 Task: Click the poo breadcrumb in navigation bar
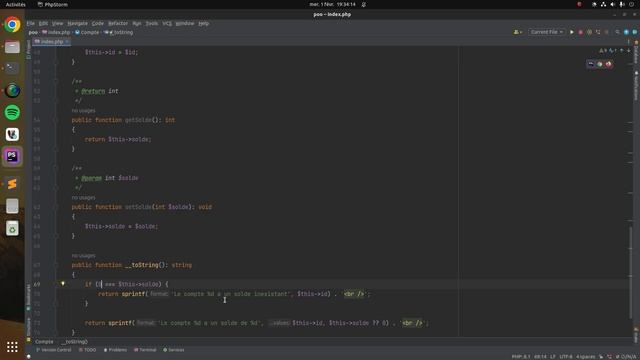33,32
